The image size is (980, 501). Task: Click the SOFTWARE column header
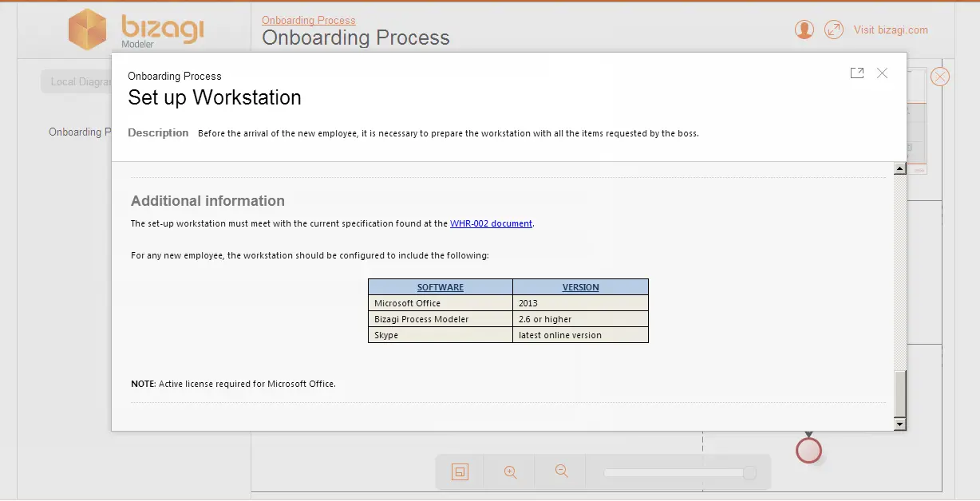tap(441, 287)
